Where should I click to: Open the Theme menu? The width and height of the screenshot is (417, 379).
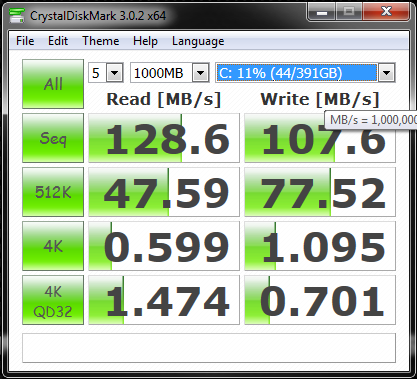coord(101,41)
